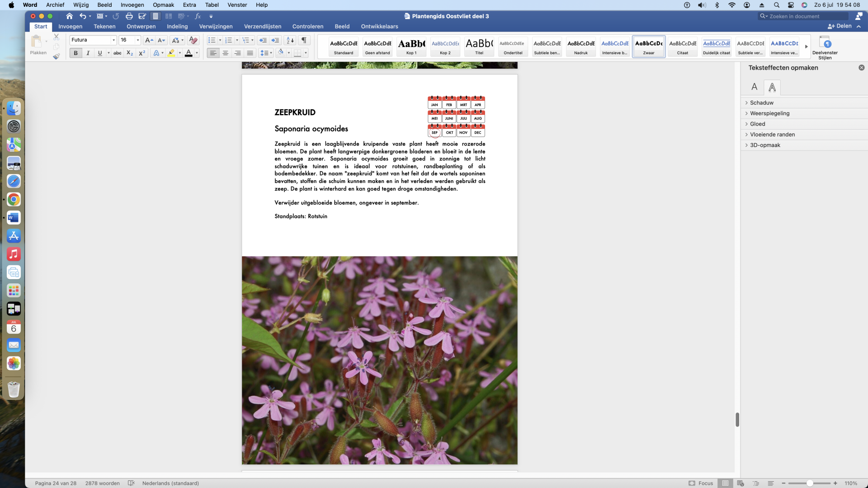Open the Opmaak menu in menu bar
The height and width of the screenshot is (488, 868).
tap(163, 5)
